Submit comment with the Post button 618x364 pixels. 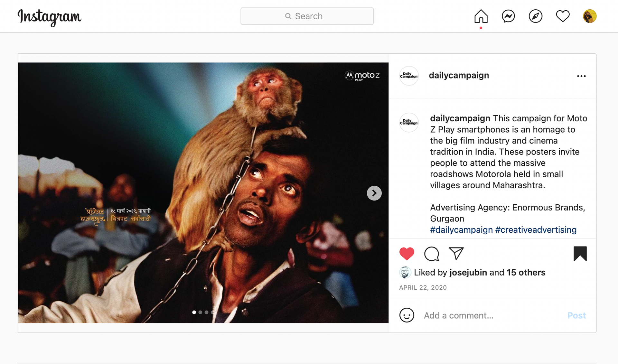click(576, 315)
